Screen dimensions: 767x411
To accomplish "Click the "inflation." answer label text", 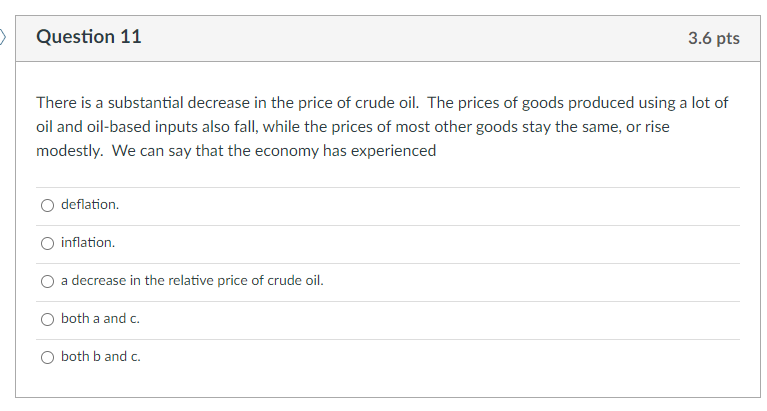I will click(88, 243).
